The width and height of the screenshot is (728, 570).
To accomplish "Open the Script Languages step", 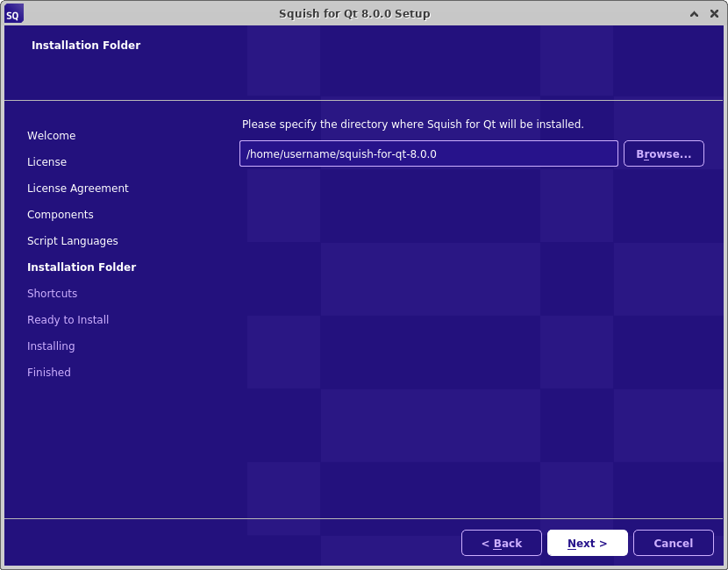I will pos(73,240).
